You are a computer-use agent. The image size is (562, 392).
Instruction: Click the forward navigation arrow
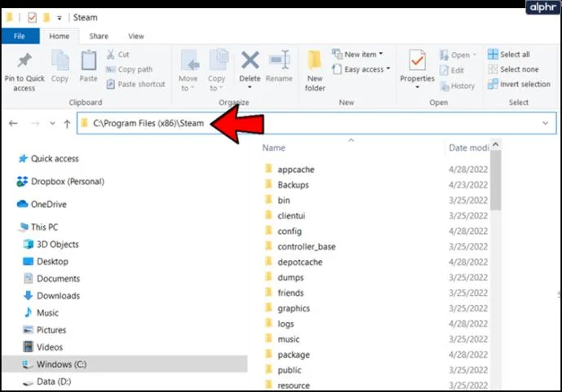pyautogui.click(x=35, y=124)
